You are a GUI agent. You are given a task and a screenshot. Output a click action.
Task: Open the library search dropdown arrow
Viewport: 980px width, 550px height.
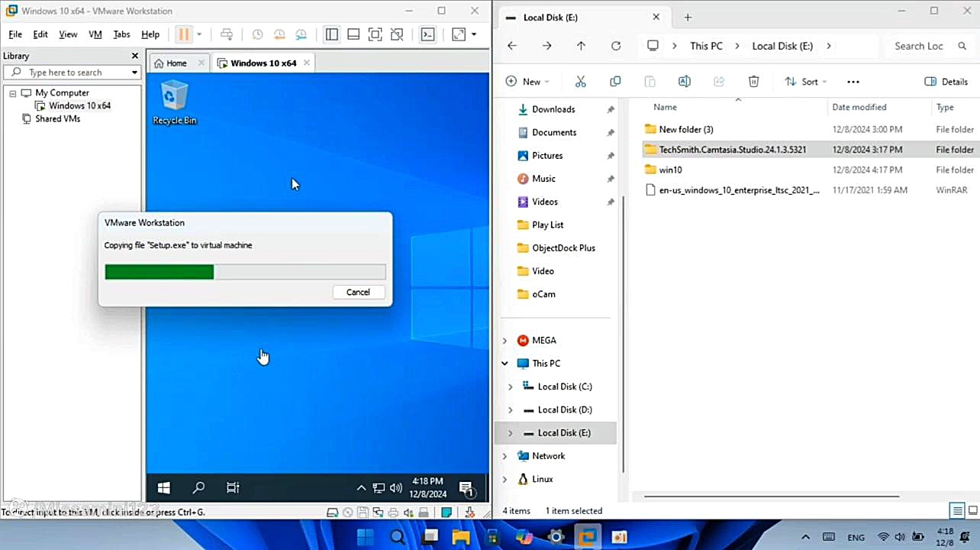pos(134,73)
